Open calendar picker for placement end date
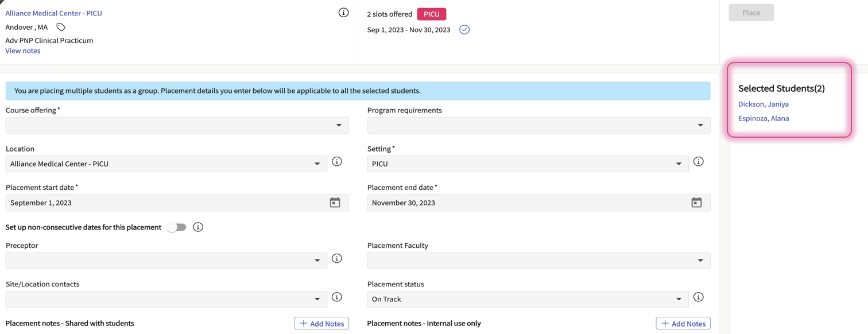The height and width of the screenshot is (334, 868). pyautogui.click(x=696, y=203)
